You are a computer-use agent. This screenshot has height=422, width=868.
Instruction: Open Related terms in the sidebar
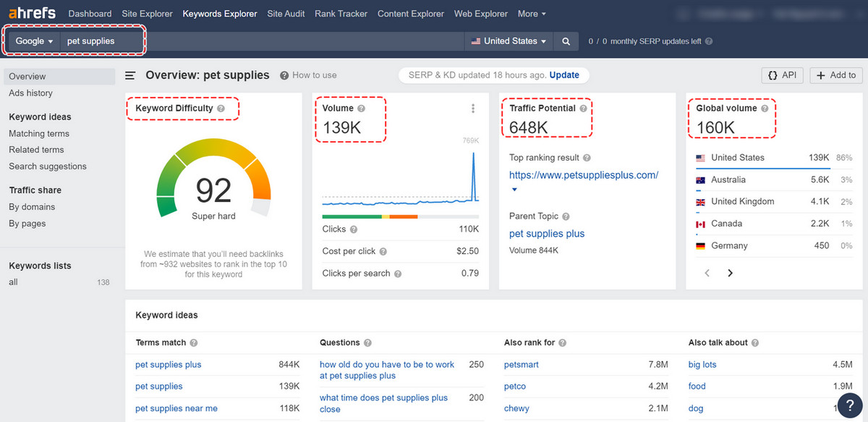coord(36,150)
